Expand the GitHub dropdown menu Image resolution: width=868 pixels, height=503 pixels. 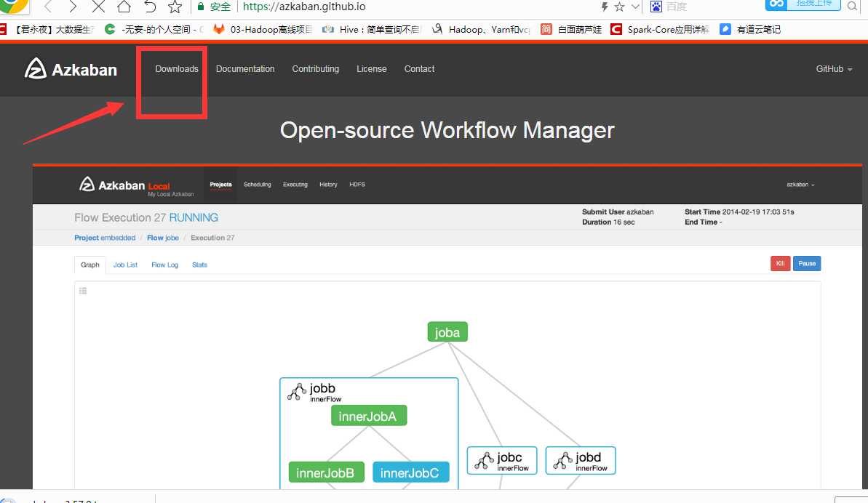[x=834, y=69]
